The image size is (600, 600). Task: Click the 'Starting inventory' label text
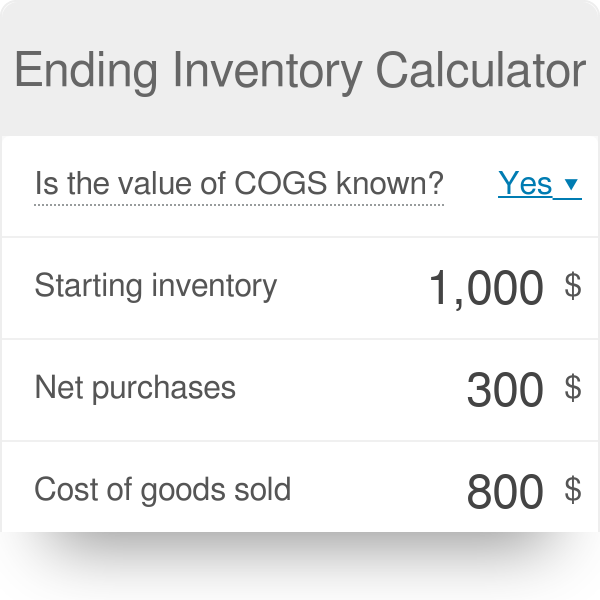[x=155, y=286]
